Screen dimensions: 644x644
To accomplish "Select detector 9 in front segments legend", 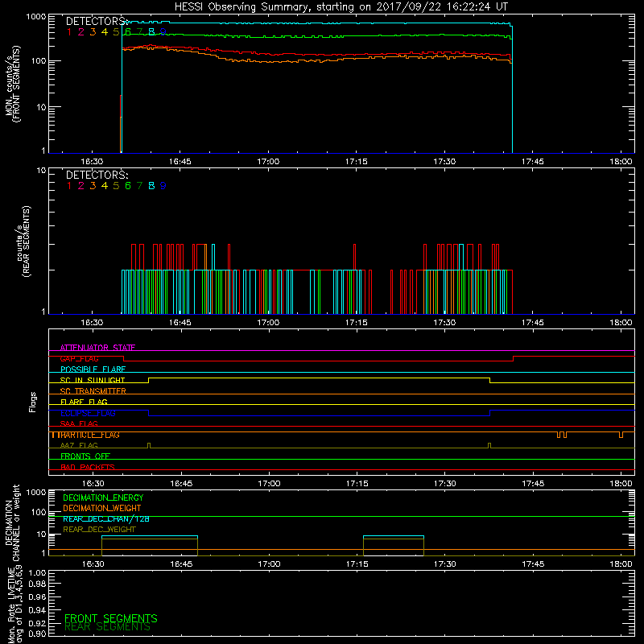I will click(163, 32).
